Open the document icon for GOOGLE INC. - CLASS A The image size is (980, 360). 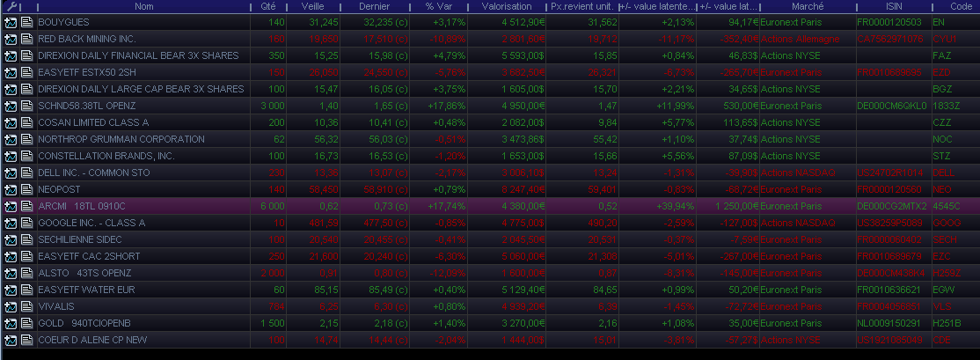[26, 223]
